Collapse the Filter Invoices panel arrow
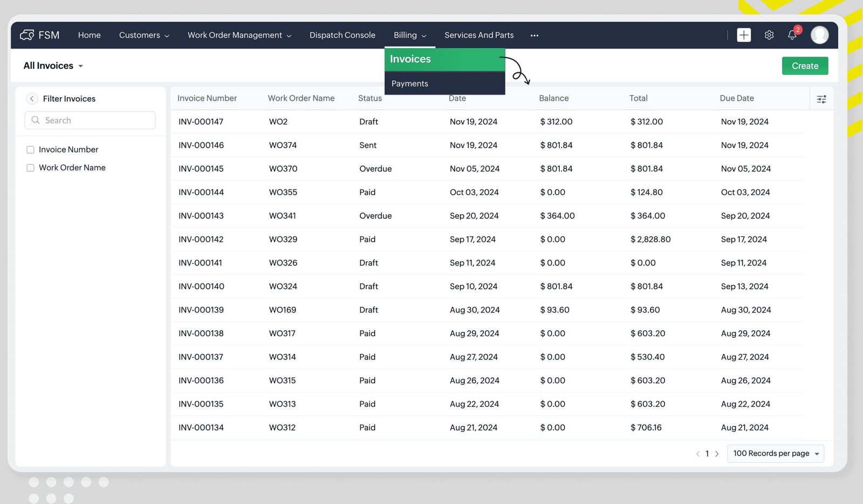This screenshot has height=504, width=863. click(32, 99)
